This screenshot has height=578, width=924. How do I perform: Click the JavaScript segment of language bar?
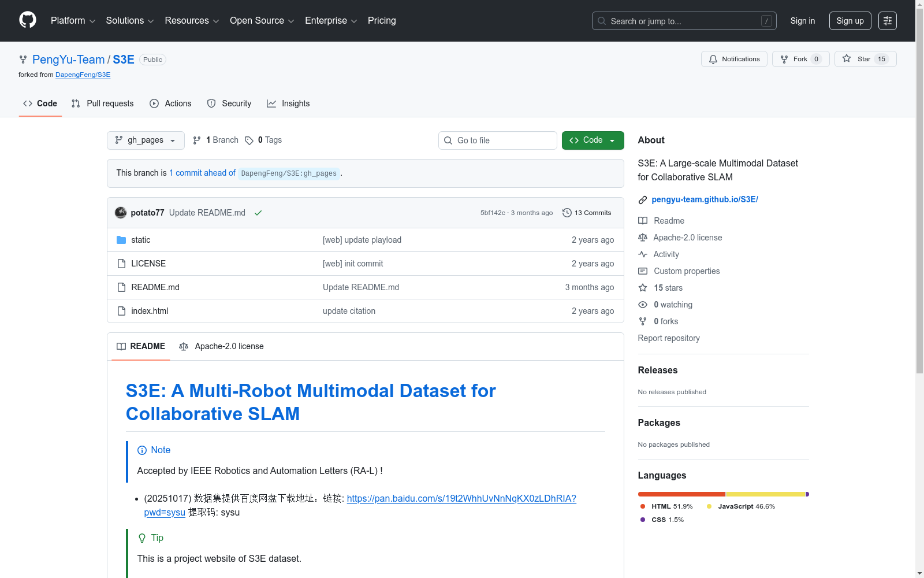pos(765,494)
